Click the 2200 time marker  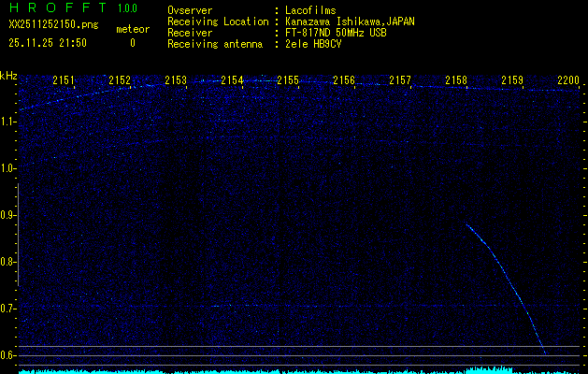[x=568, y=80]
